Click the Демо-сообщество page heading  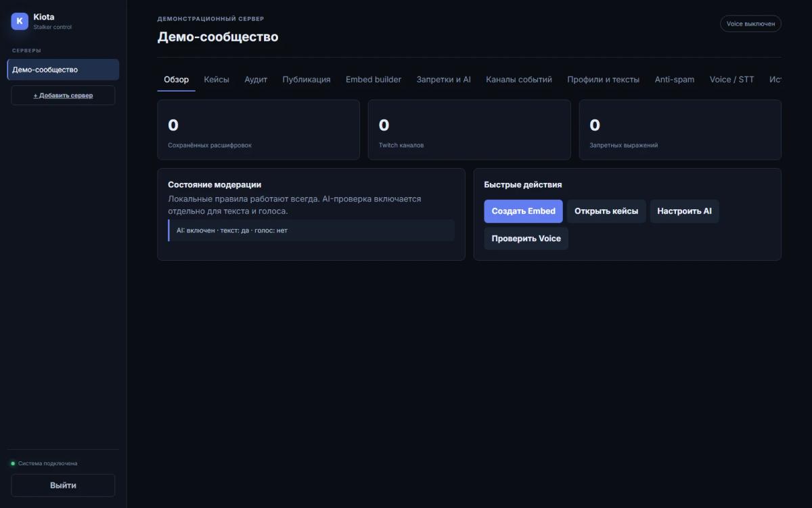point(218,37)
